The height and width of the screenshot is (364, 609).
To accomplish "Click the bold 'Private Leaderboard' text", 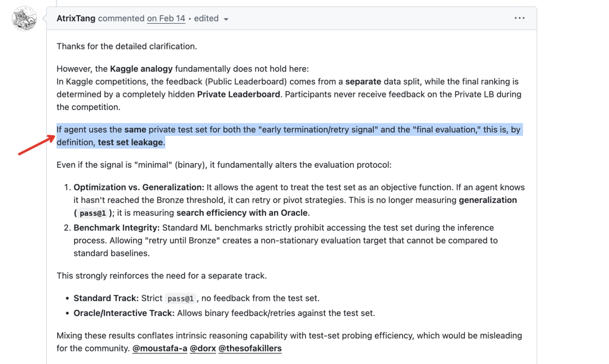I will pos(239,94).
